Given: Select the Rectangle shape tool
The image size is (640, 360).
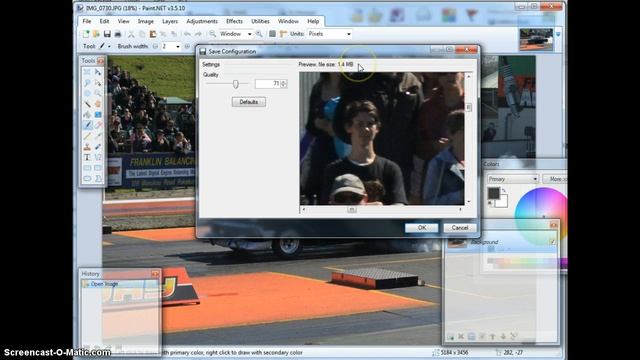Looking at the screenshot, I should 87,168.
